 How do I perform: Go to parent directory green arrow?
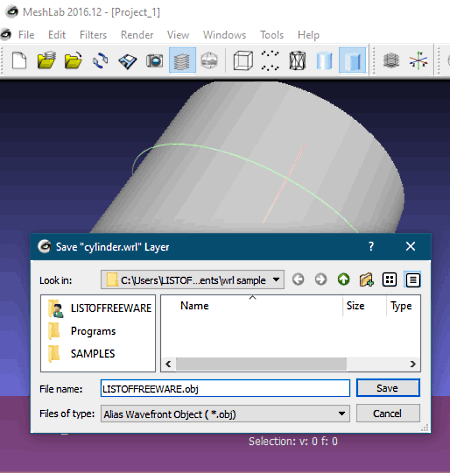click(344, 280)
